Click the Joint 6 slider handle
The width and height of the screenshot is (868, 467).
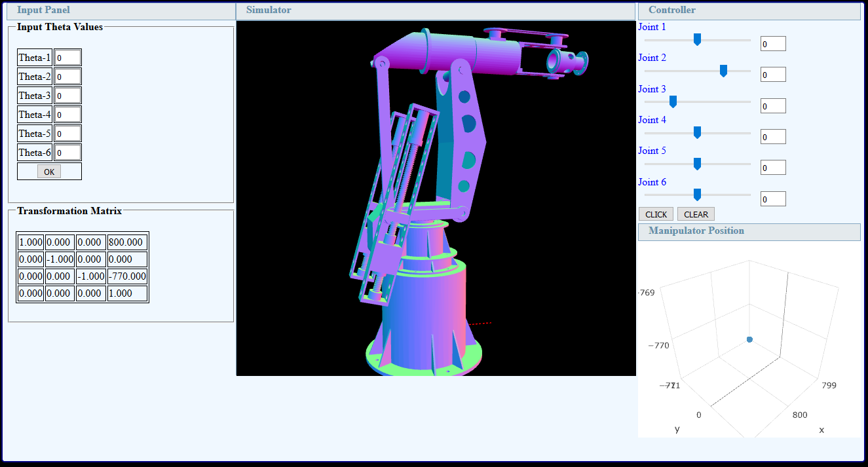coord(697,195)
